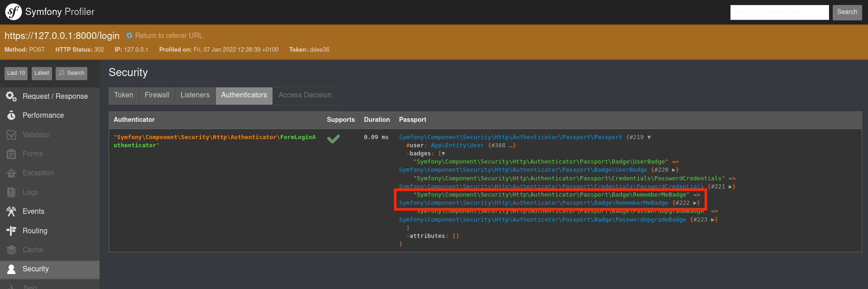Switch to the Listeners tab
The width and height of the screenshot is (868, 289).
pos(195,96)
